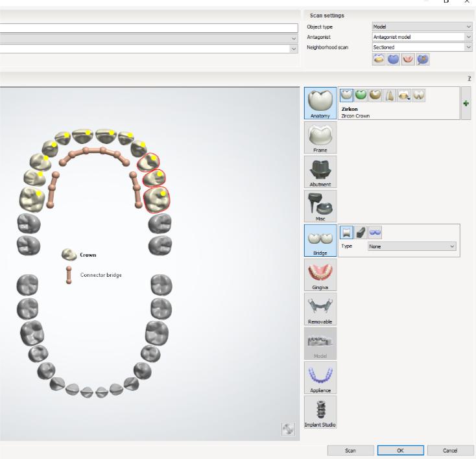This screenshot has width=476, height=459.
Task: Open the Abutment category
Action: pyautogui.click(x=320, y=172)
